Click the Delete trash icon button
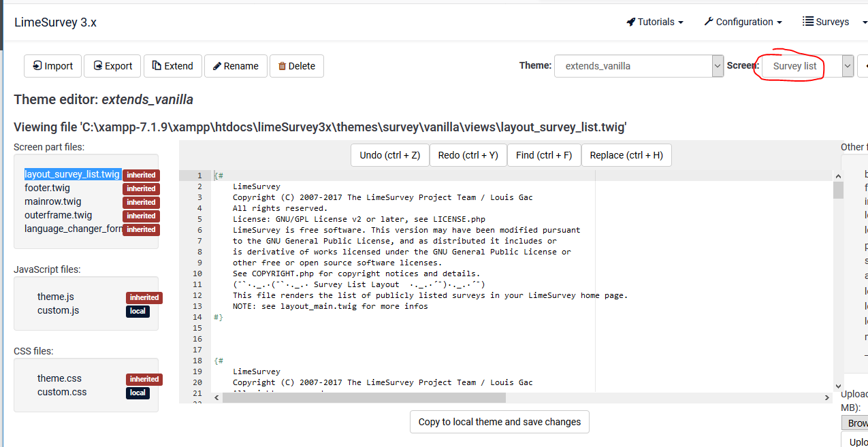The height and width of the screenshot is (447, 868). (x=282, y=66)
